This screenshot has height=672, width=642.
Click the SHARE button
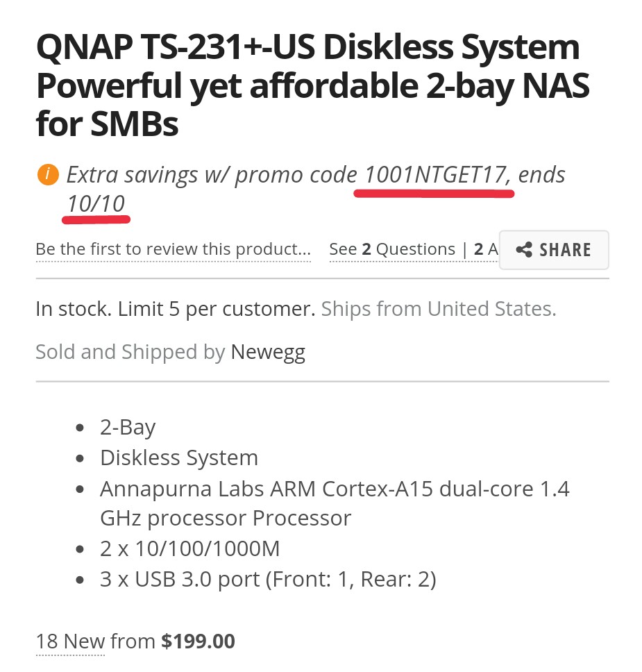pos(553,250)
